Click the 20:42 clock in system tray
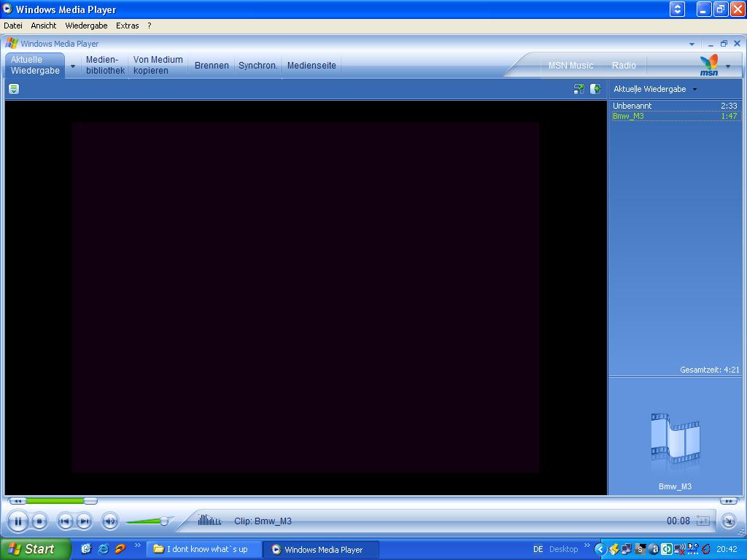 coord(727,550)
